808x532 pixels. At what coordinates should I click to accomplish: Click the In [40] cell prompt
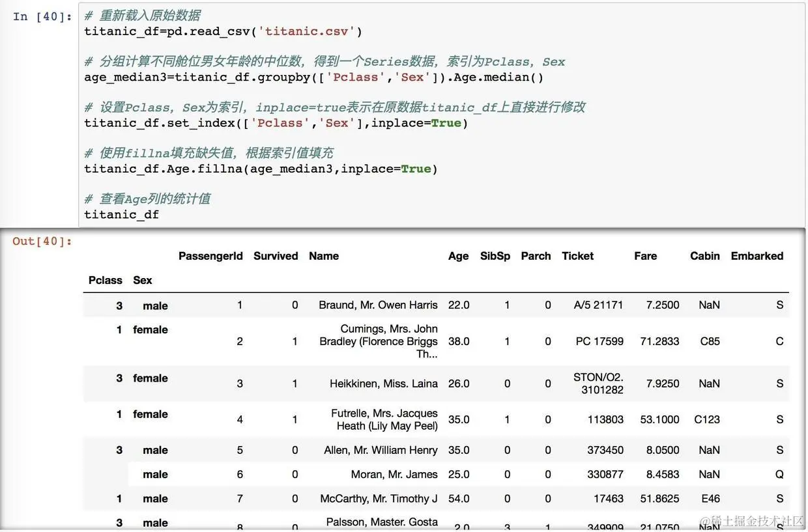[42, 16]
